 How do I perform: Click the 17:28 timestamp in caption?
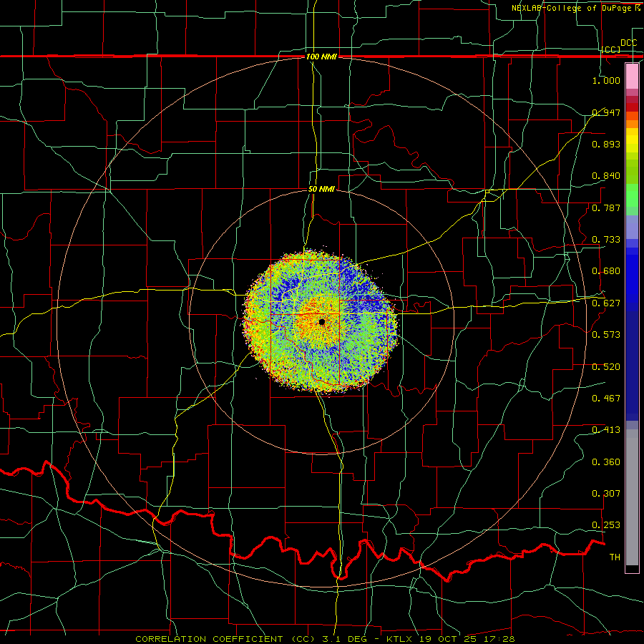[x=500, y=639]
